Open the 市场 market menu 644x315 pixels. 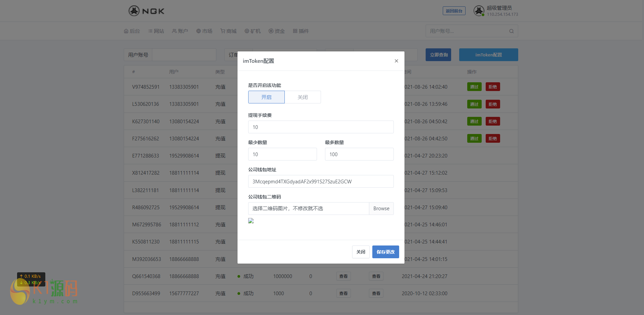(x=204, y=31)
